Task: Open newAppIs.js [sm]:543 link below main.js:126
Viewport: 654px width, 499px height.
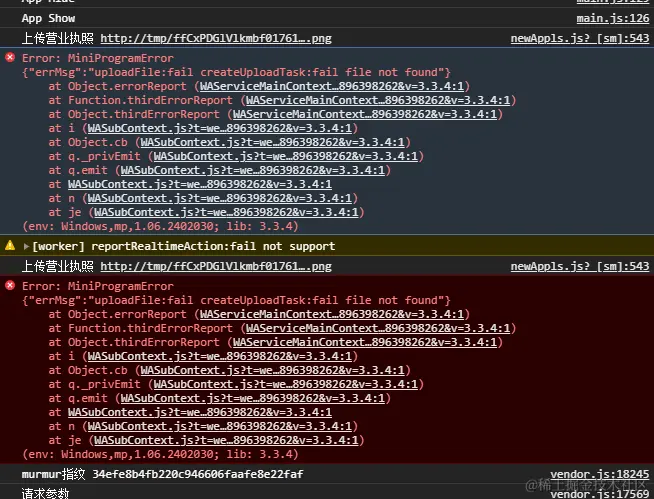Action: [580, 38]
